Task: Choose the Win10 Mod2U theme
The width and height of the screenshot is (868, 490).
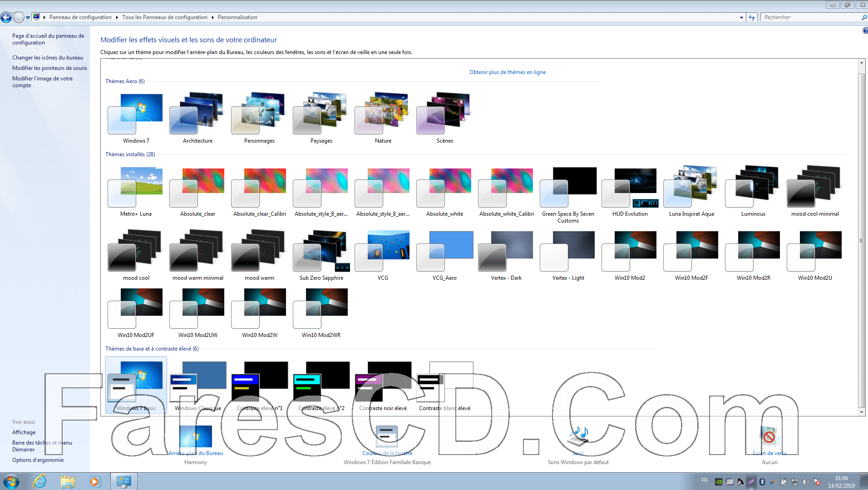Action: [815, 255]
